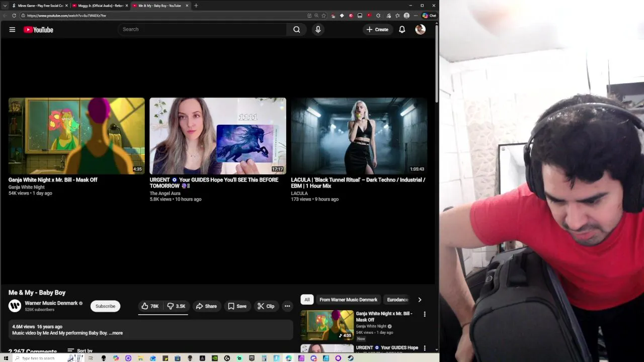Open the notifications bell
This screenshot has height=362, width=644.
pyautogui.click(x=402, y=30)
